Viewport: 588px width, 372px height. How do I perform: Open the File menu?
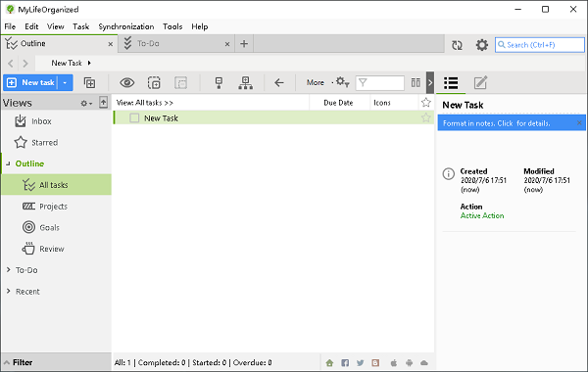click(10, 26)
